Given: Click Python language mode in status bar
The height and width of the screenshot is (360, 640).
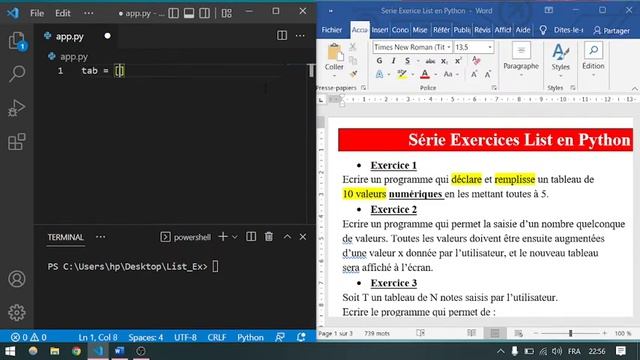Looking at the screenshot, I should 250,338.
